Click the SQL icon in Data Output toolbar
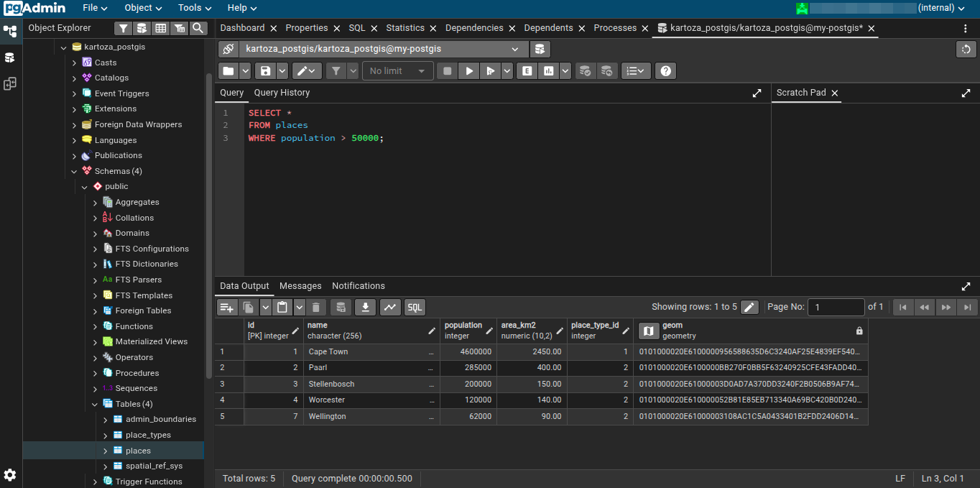Viewport: 980px width, 488px height. click(415, 307)
